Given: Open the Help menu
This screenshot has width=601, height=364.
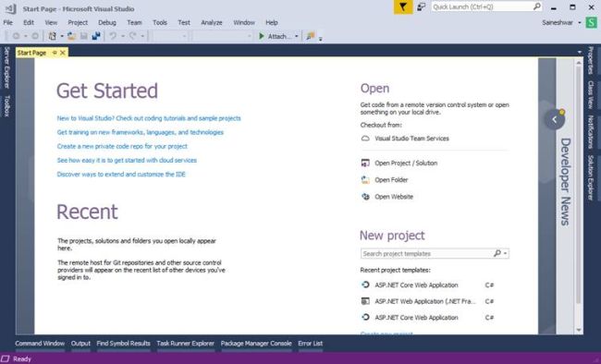Looking at the screenshot, I should point(272,22).
